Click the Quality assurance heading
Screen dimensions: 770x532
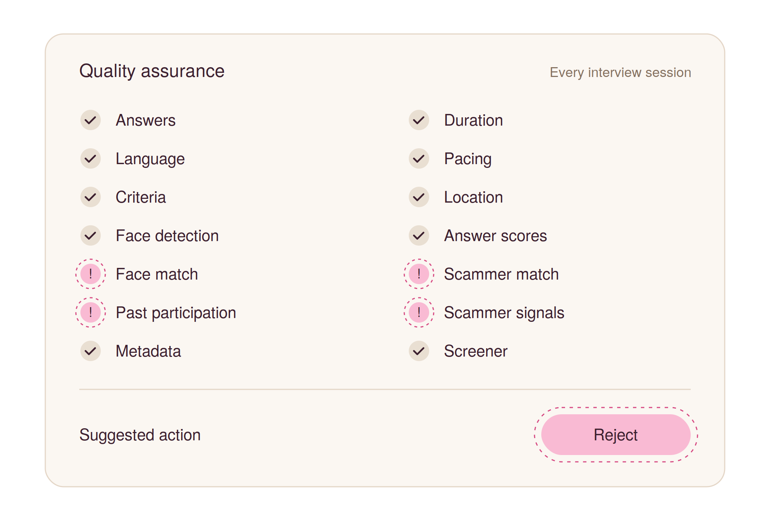point(152,71)
